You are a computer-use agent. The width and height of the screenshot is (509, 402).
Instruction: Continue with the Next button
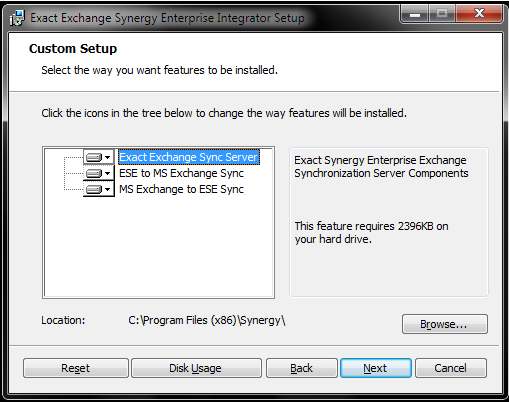click(376, 368)
